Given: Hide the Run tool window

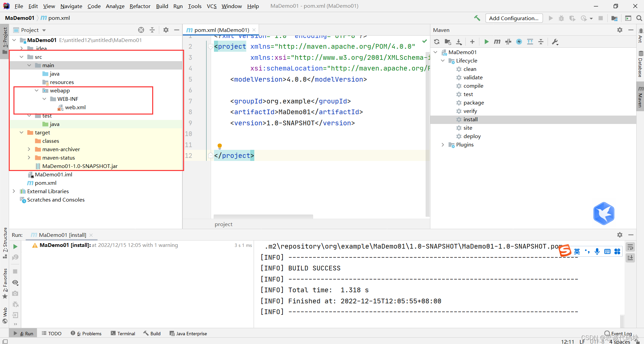Looking at the screenshot, I should (631, 235).
